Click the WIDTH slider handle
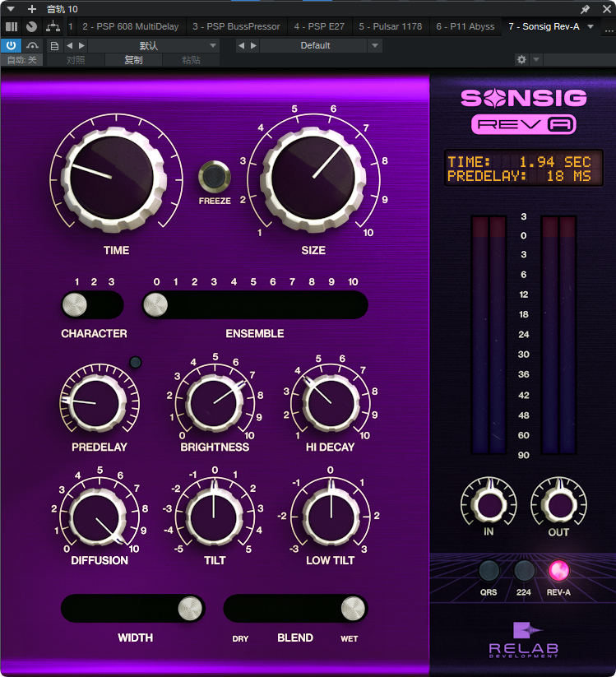The image size is (616, 677). (190, 609)
